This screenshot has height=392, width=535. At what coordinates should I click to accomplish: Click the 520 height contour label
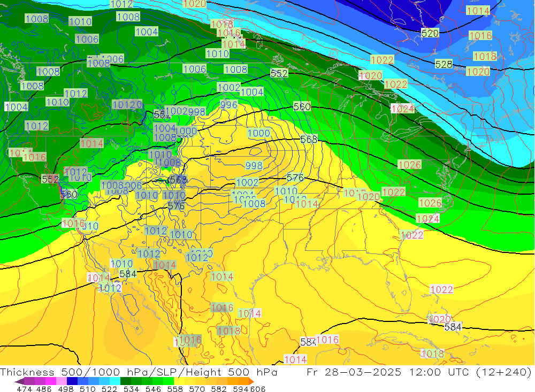430,33
